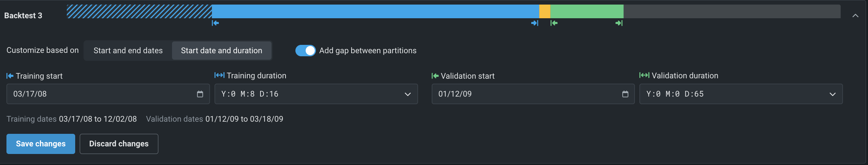Viewport: 868px width, 165px height.
Task: Switch to Start and end dates mode
Action: (x=128, y=51)
